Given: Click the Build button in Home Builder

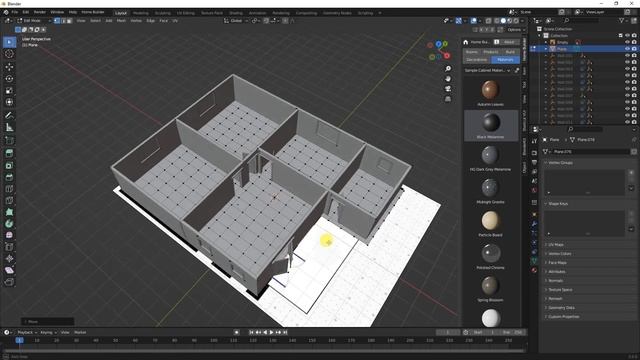Looking at the screenshot, I should tap(510, 52).
